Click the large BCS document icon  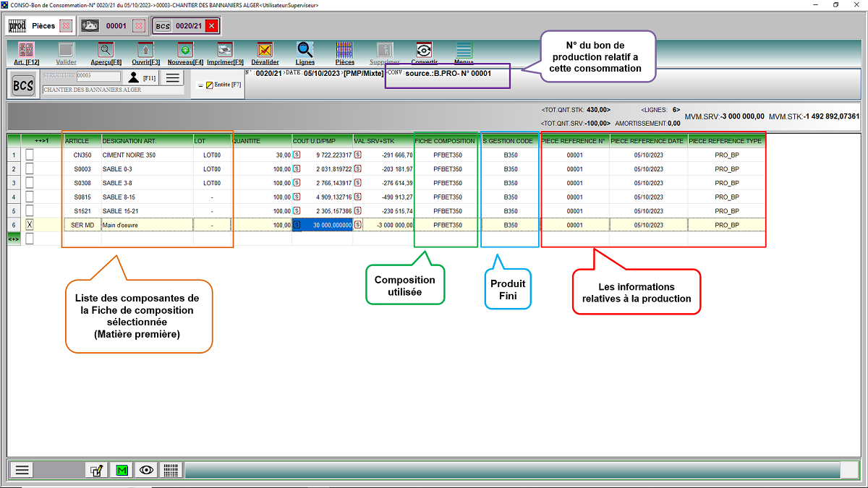pos(23,85)
